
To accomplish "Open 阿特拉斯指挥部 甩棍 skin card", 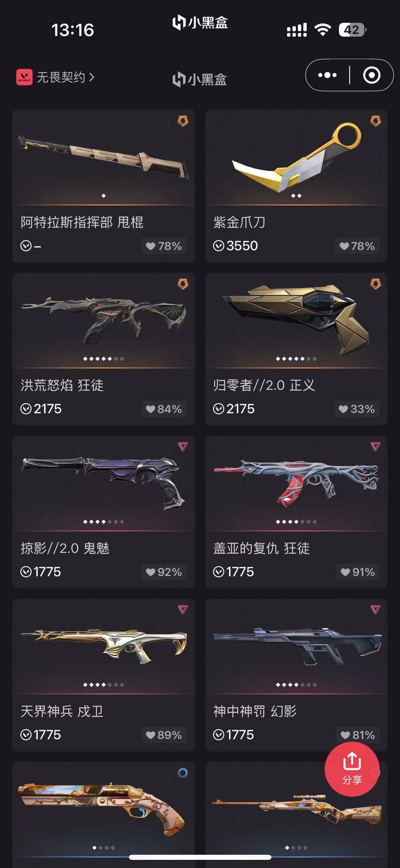I will click(104, 186).
